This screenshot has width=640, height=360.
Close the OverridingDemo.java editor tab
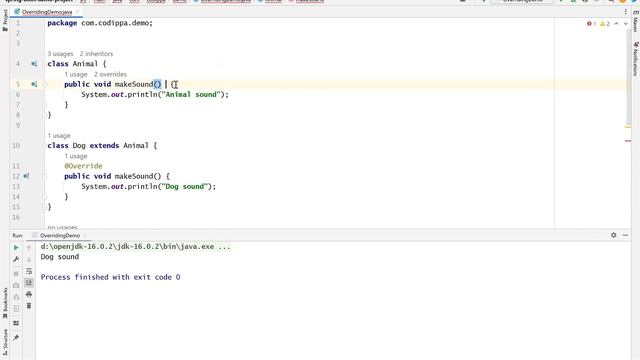point(77,12)
